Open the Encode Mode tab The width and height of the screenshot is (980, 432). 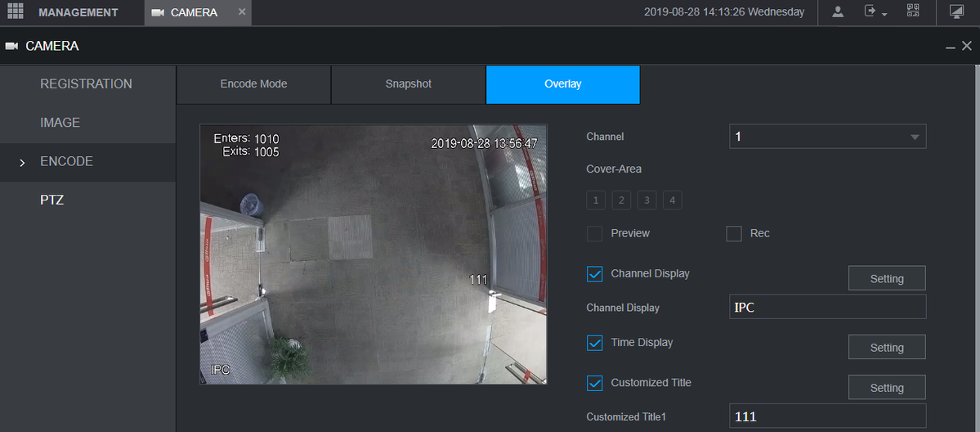click(x=253, y=84)
